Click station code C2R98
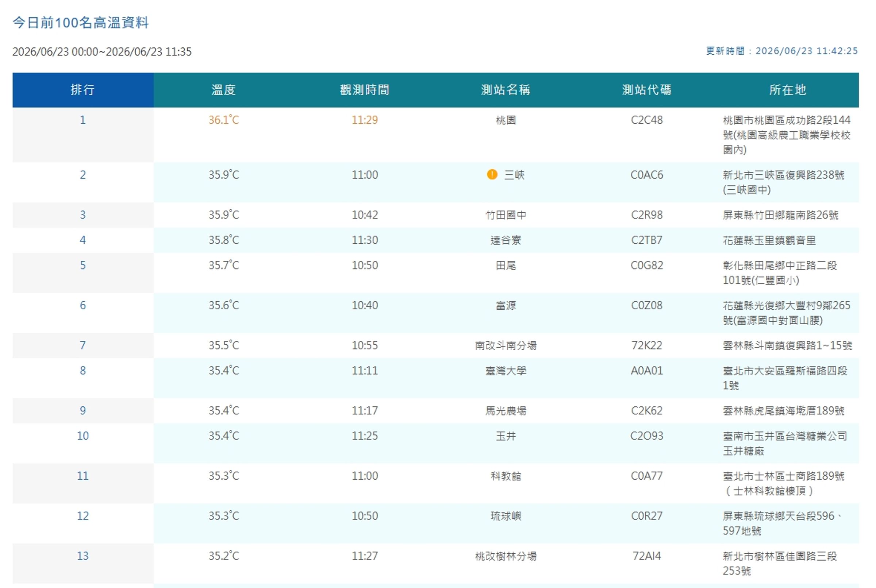The width and height of the screenshot is (876, 588). tap(647, 215)
